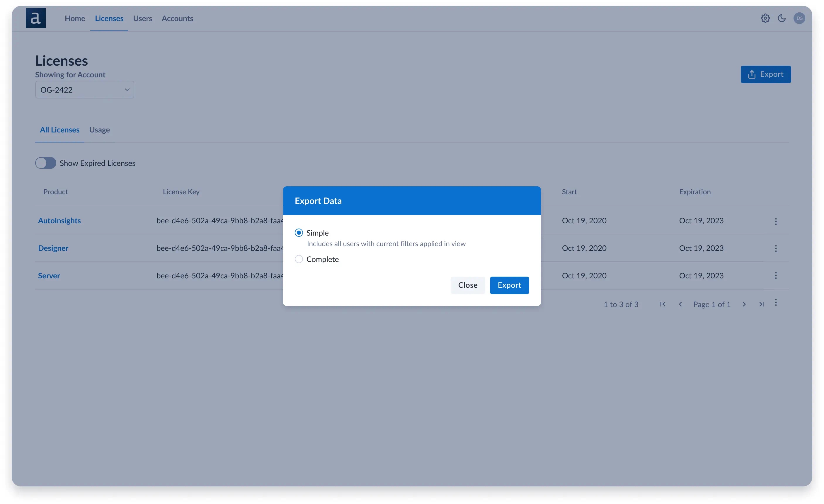Confirm export in the dialog

509,285
